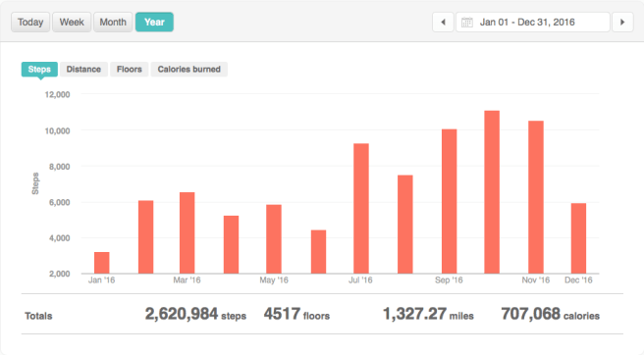The height and width of the screenshot is (355, 644).
Task: Switch to Week view
Action: (72, 23)
